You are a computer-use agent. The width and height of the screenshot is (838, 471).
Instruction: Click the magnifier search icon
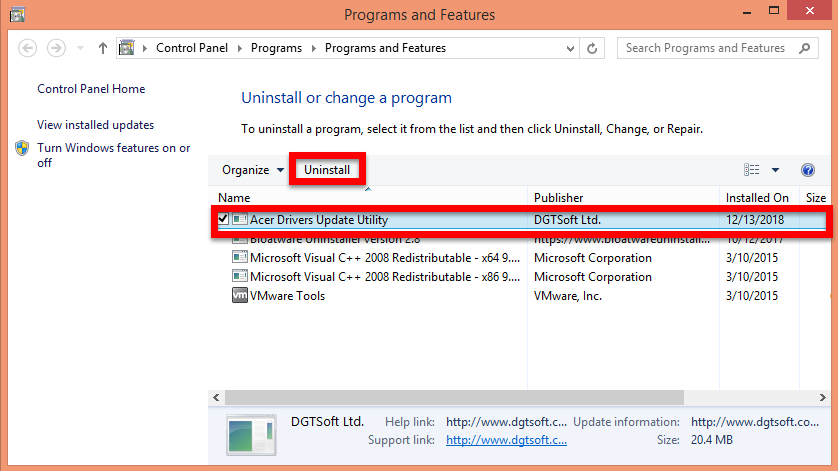804,48
